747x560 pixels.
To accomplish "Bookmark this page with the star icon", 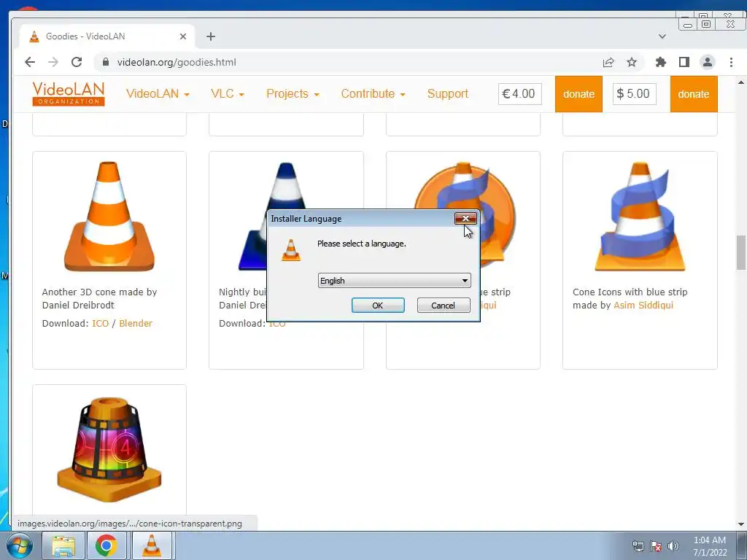I will click(632, 63).
